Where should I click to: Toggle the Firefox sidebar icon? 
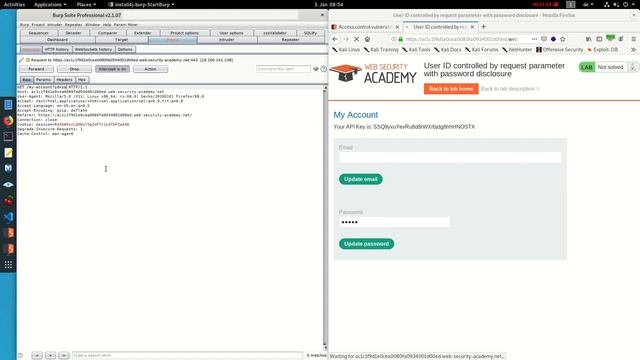point(599,39)
